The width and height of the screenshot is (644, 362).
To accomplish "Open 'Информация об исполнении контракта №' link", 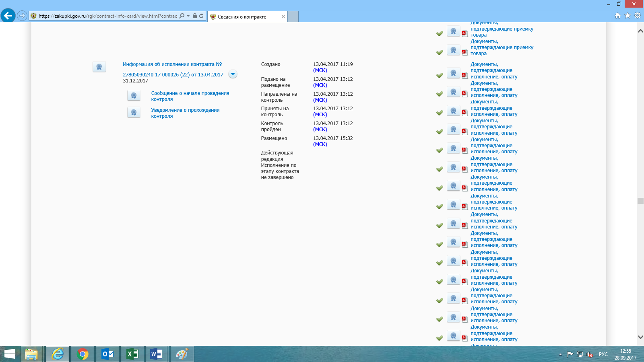I will tap(172, 64).
